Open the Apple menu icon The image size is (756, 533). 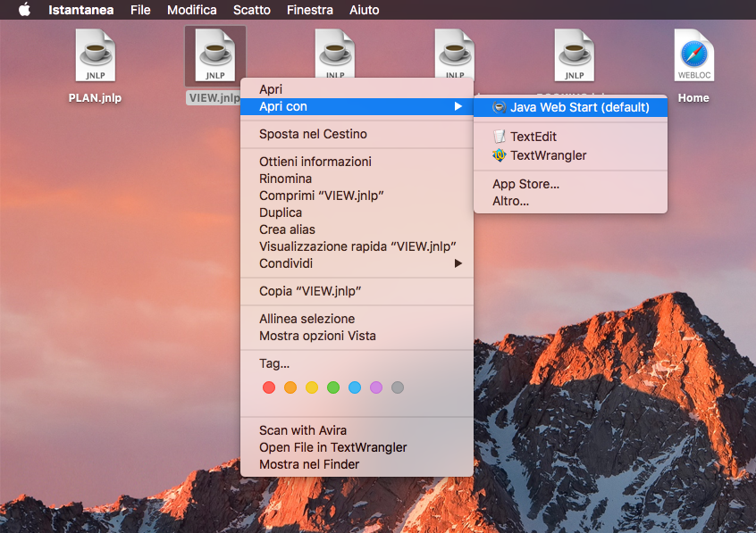[x=24, y=10]
